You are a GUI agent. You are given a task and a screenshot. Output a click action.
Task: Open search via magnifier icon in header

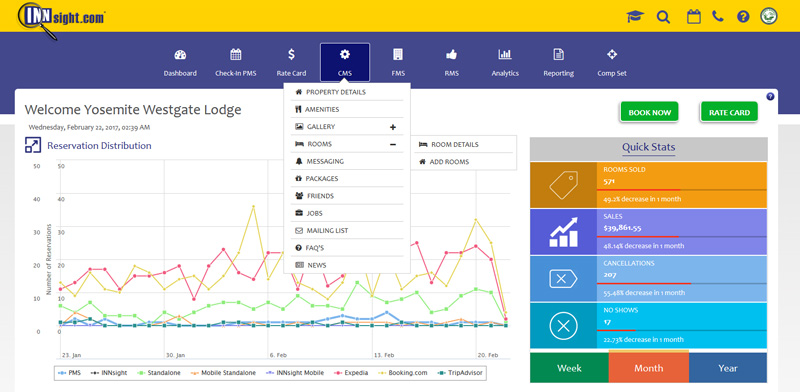tap(663, 17)
